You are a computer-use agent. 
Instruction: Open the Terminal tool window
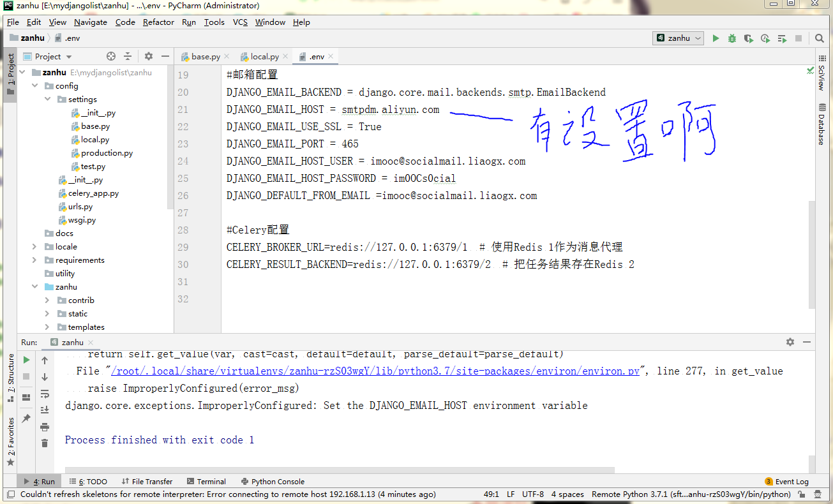206,482
